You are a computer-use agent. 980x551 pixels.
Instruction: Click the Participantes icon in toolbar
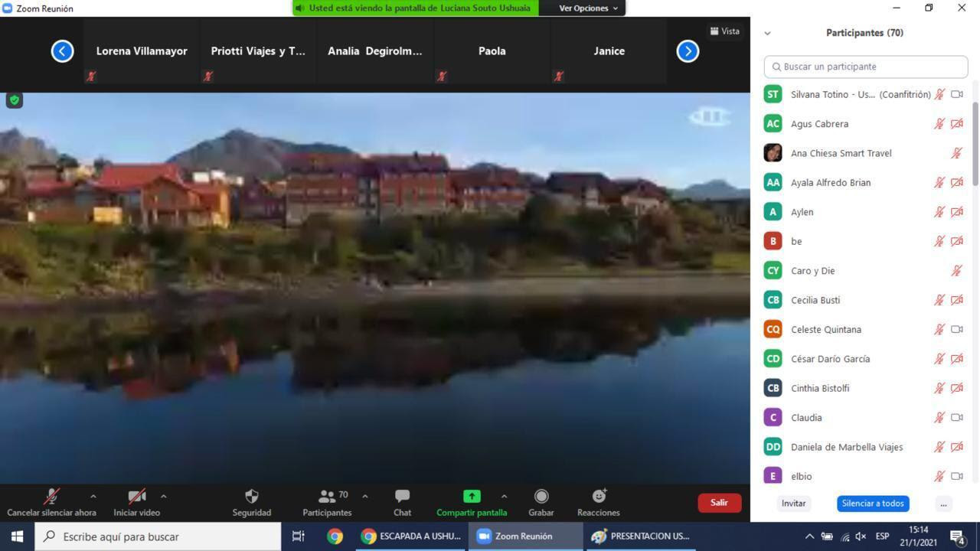pyautogui.click(x=328, y=497)
